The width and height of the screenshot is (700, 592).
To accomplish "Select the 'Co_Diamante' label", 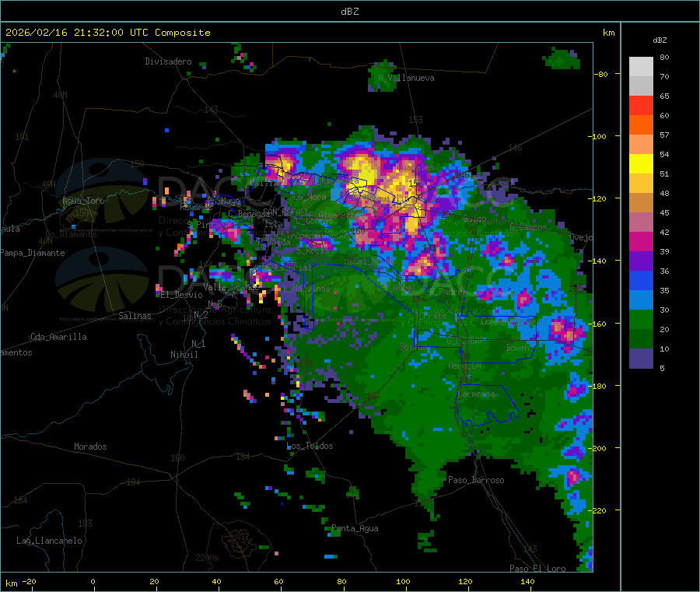I will point(71,234).
